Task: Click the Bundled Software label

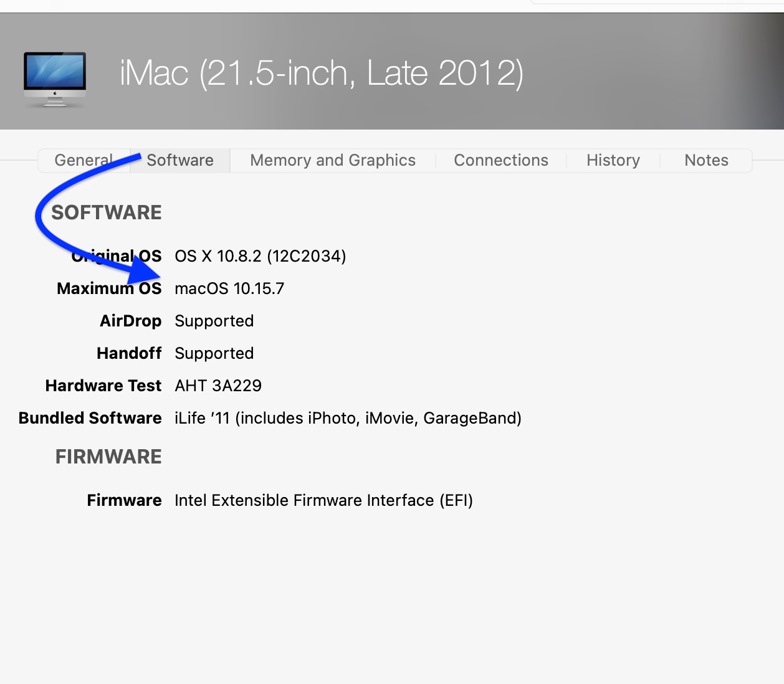Action: pos(90,418)
